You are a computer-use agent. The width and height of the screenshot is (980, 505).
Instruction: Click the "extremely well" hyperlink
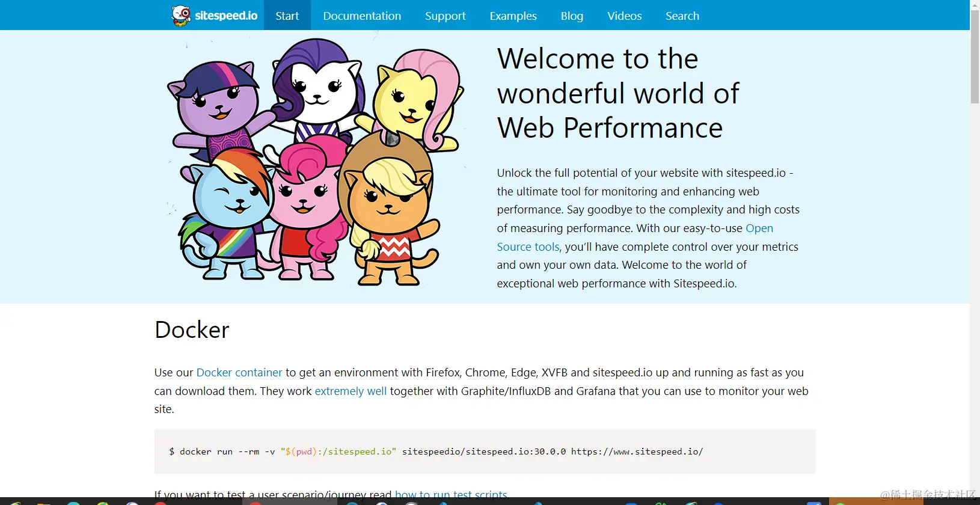point(351,391)
